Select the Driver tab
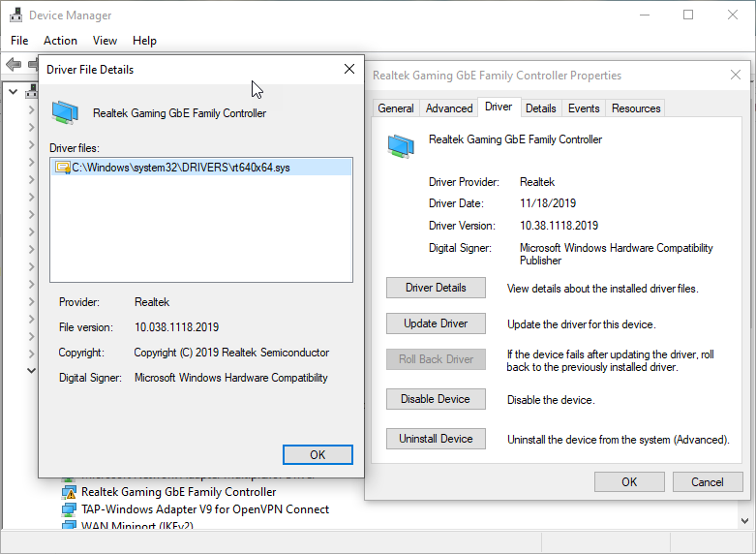756x554 pixels. pyautogui.click(x=499, y=107)
